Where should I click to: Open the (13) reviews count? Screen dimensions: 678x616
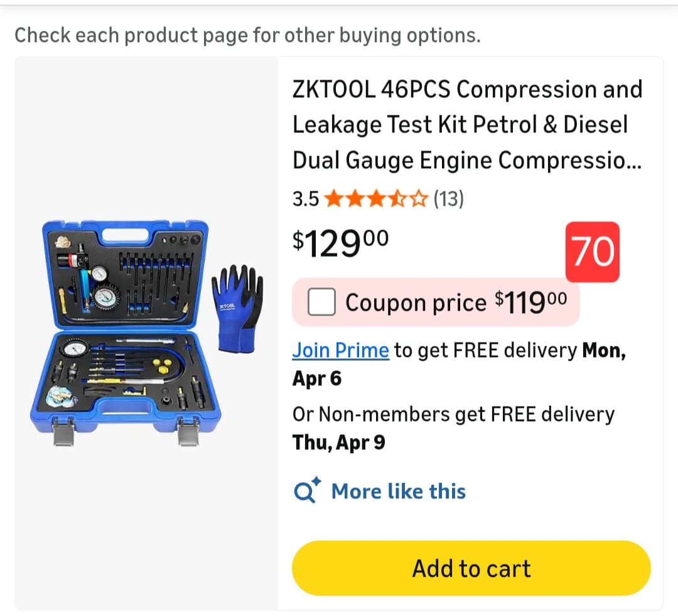pyautogui.click(x=449, y=199)
